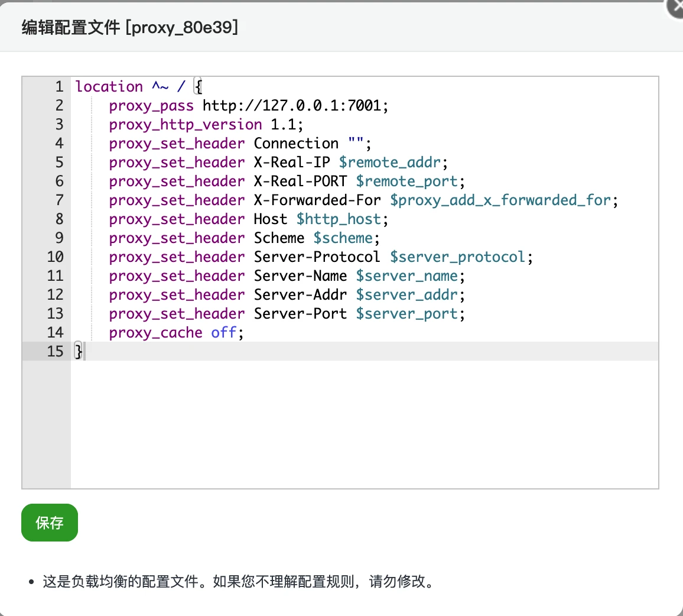Click the $proxy_add_x_forwarded_for variable
683x616 pixels.
coord(500,200)
